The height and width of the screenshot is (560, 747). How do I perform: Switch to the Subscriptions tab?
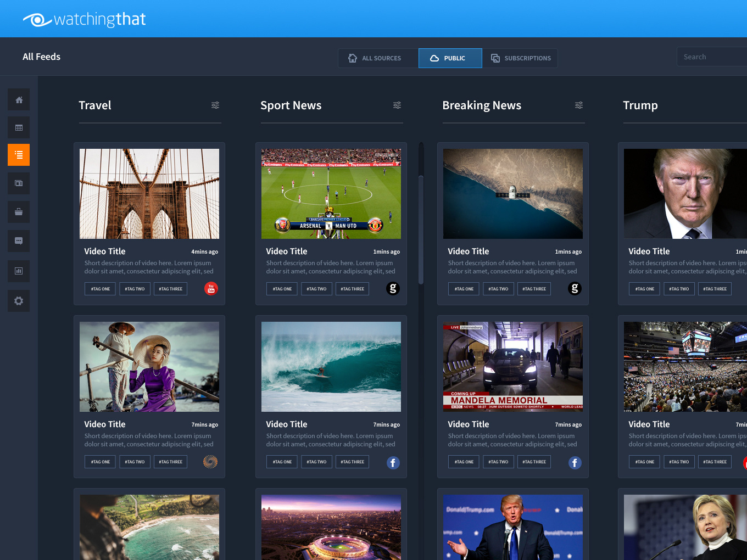tap(520, 58)
